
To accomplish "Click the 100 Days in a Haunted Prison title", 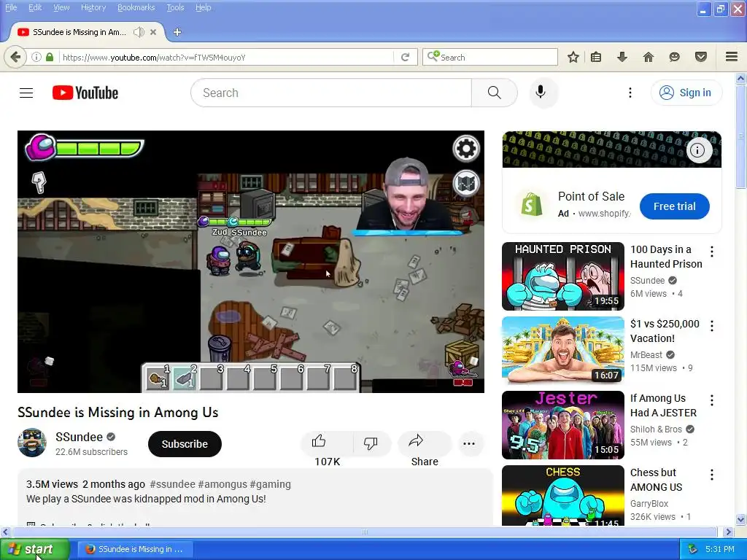I will pyautogui.click(x=666, y=257).
